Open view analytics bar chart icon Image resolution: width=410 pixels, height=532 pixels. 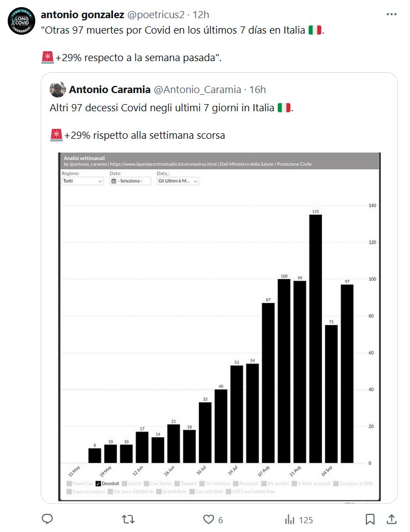289,519
